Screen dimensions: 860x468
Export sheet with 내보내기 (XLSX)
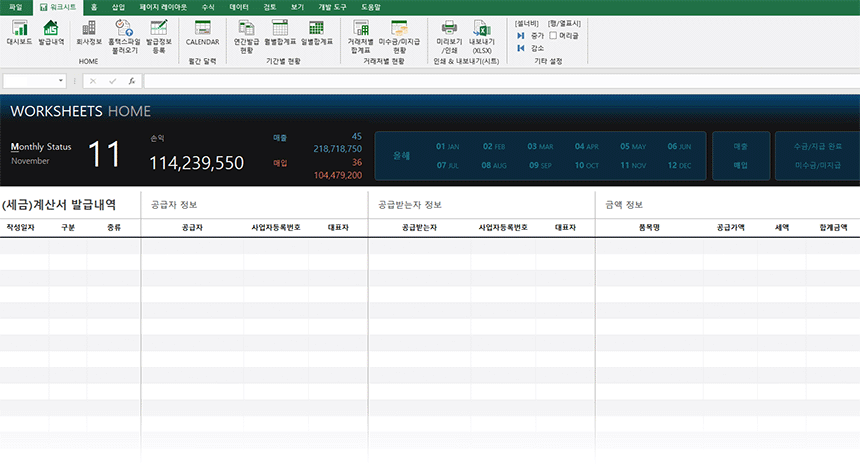coord(483,34)
